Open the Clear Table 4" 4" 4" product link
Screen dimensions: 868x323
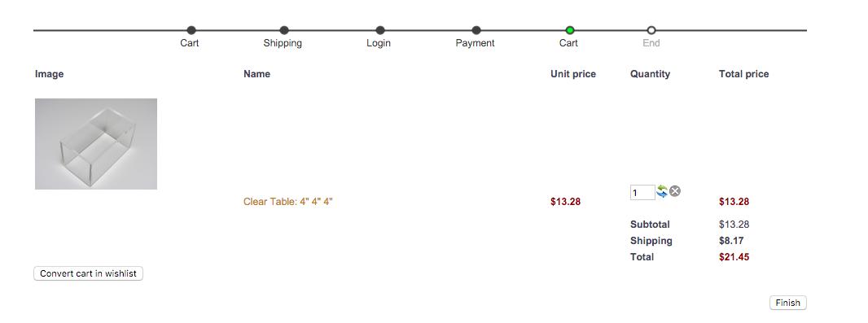[x=288, y=202]
